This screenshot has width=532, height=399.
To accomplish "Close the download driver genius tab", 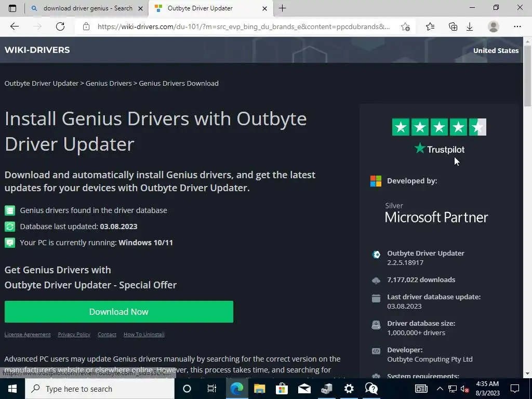I will pyautogui.click(x=140, y=8).
